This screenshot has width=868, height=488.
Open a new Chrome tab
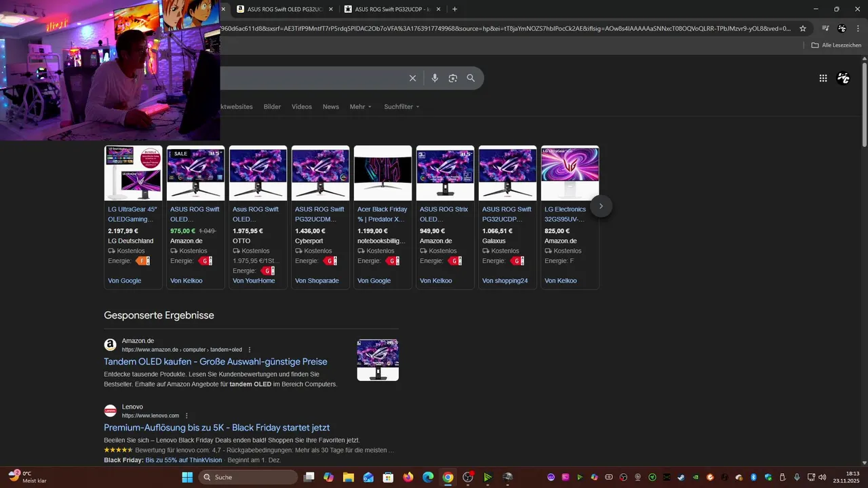pyautogui.click(x=454, y=9)
